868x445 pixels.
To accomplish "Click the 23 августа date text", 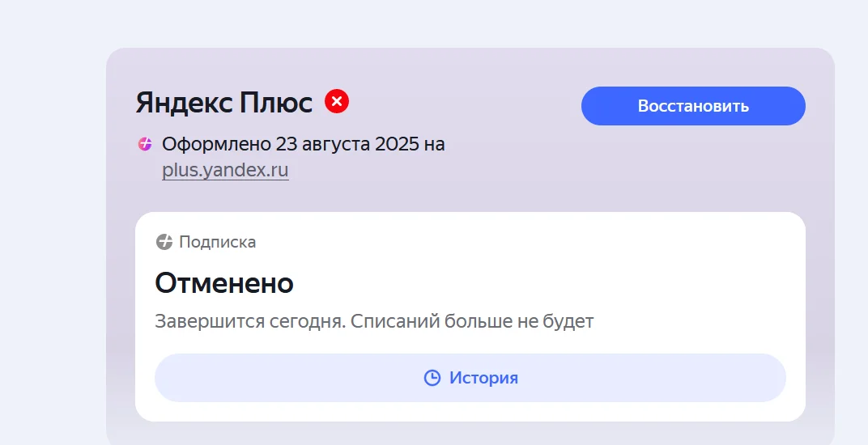I will point(323,144).
